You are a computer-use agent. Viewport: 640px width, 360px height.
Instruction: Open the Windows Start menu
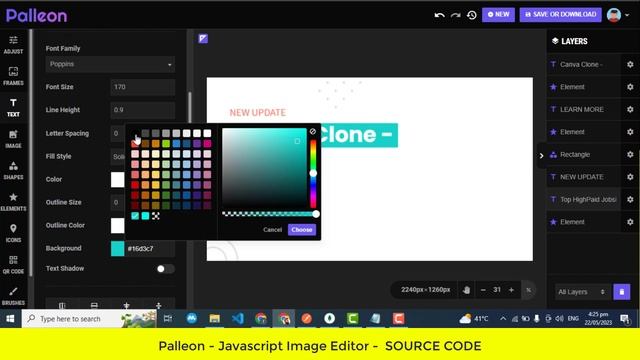coord(10,319)
